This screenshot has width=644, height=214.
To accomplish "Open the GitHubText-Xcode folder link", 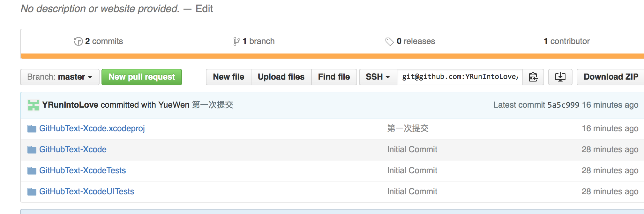I will click(x=73, y=149).
